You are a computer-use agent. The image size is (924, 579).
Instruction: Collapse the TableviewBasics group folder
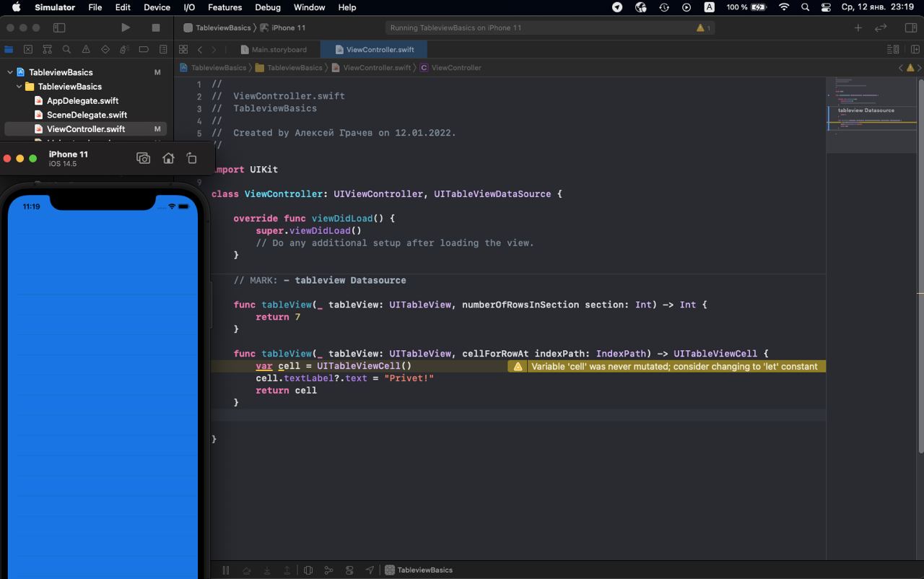[x=19, y=87]
